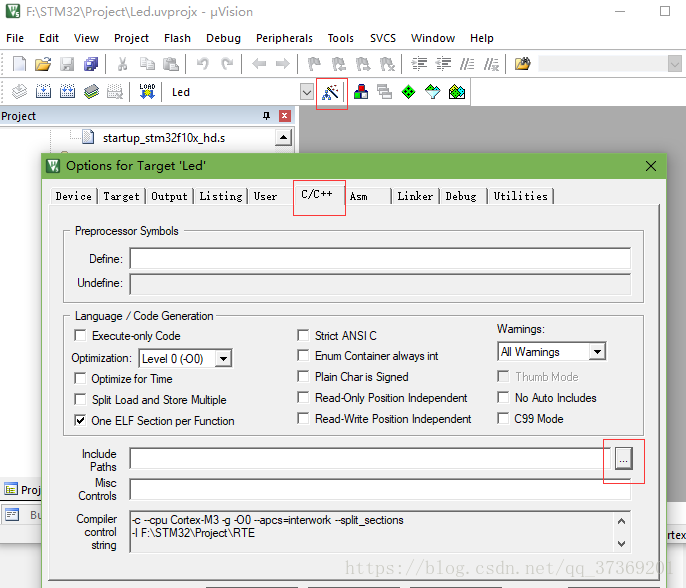Switch to the Debug tab in options

461,196
